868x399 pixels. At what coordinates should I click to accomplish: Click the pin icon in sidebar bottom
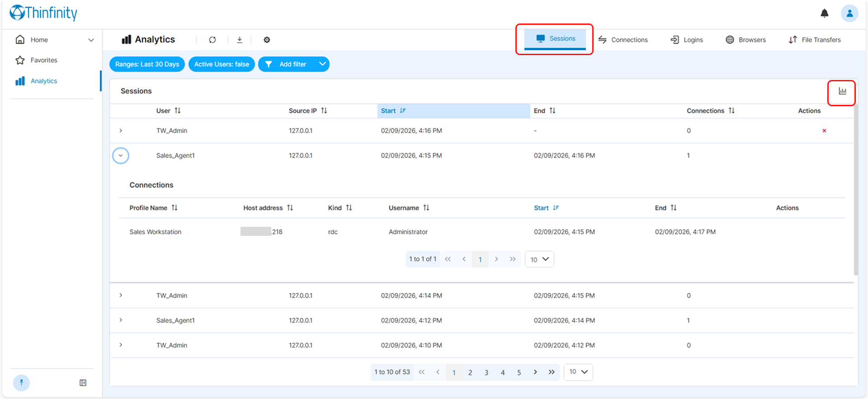(x=21, y=383)
